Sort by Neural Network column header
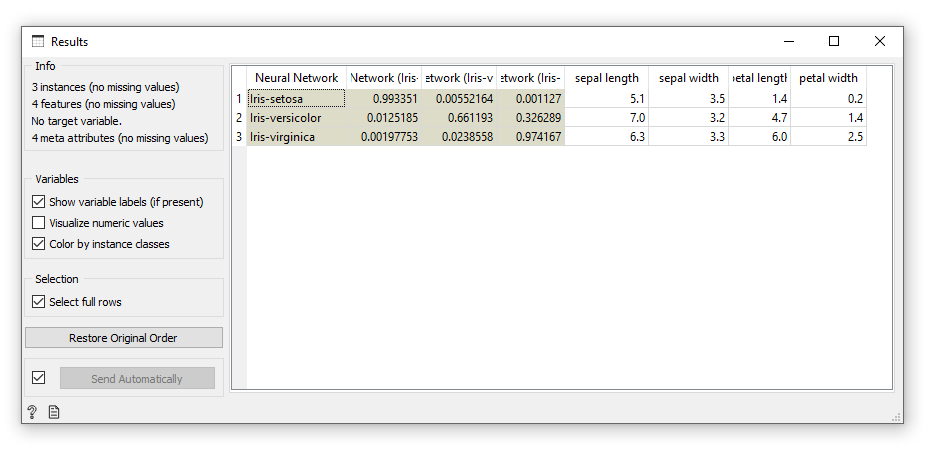 coord(296,78)
